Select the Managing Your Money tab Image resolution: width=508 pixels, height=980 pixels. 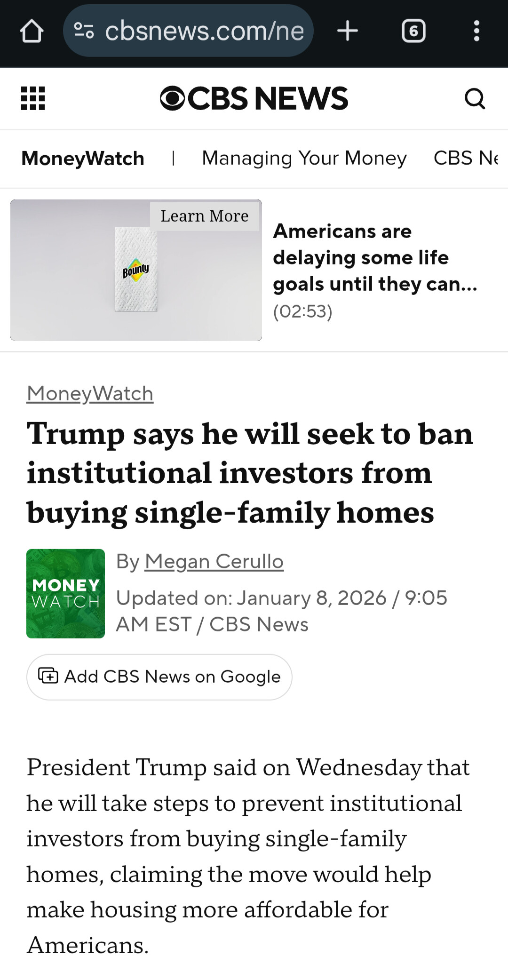point(304,159)
